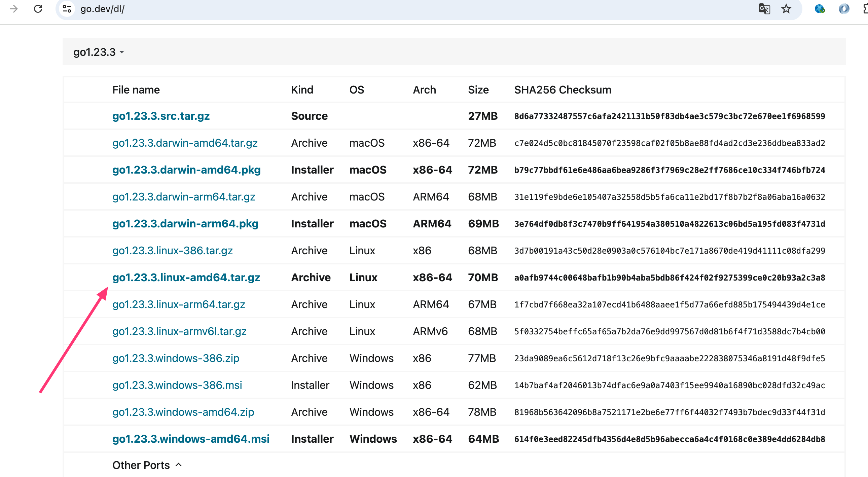Click 67MB size in linux-arm64 row
The image size is (868, 477).
(x=482, y=304)
